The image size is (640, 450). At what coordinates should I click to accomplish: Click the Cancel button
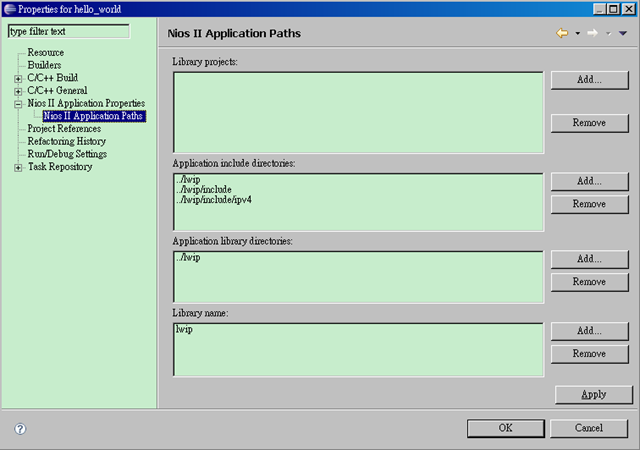589,428
